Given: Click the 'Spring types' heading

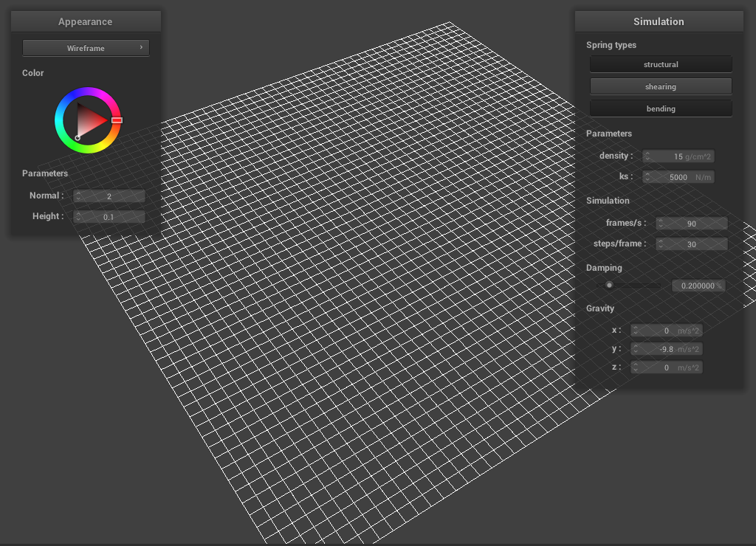Looking at the screenshot, I should coord(611,45).
